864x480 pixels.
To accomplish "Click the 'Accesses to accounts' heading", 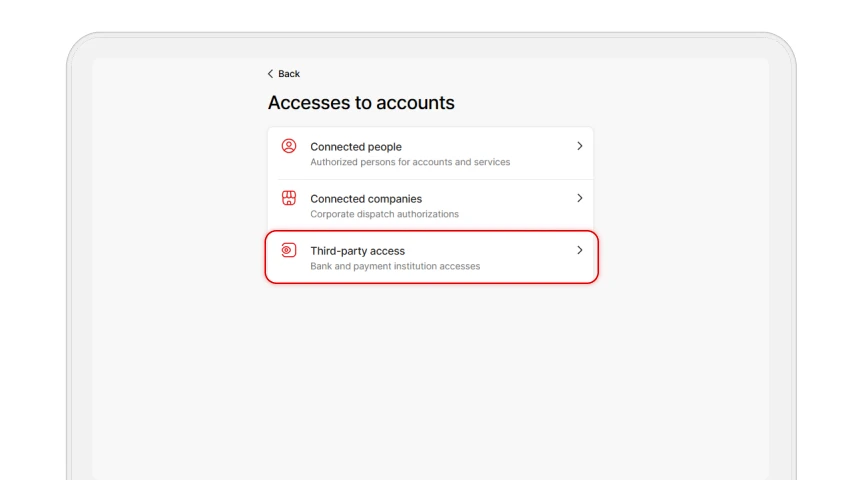I will pos(361,103).
